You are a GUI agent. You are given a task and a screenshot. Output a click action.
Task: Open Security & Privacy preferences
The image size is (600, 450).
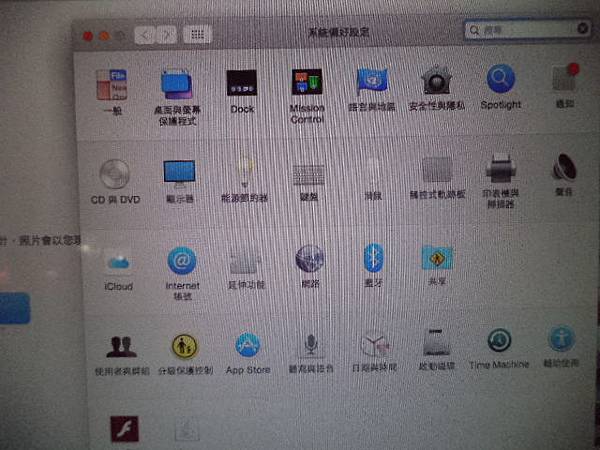pyautogui.click(x=436, y=80)
